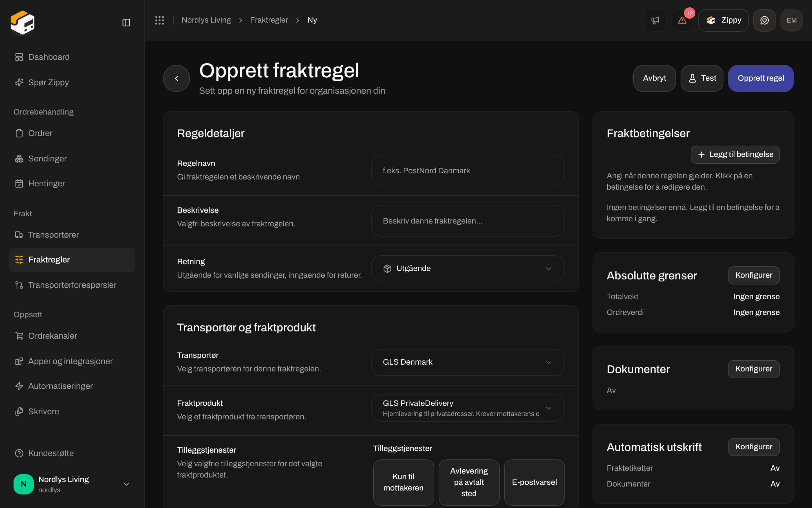Image resolution: width=812 pixels, height=508 pixels.
Task: Open Skrivere settings
Action: pos(72,411)
